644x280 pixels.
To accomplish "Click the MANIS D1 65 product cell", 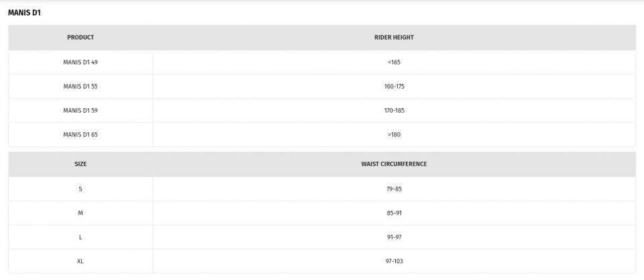I will pyautogui.click(x=80, y=135).
